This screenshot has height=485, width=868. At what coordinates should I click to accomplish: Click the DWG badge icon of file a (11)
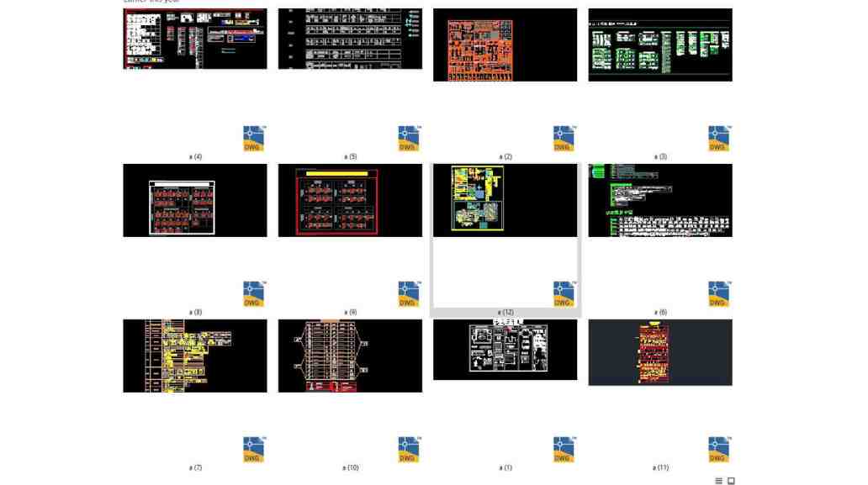coord(718,449)
